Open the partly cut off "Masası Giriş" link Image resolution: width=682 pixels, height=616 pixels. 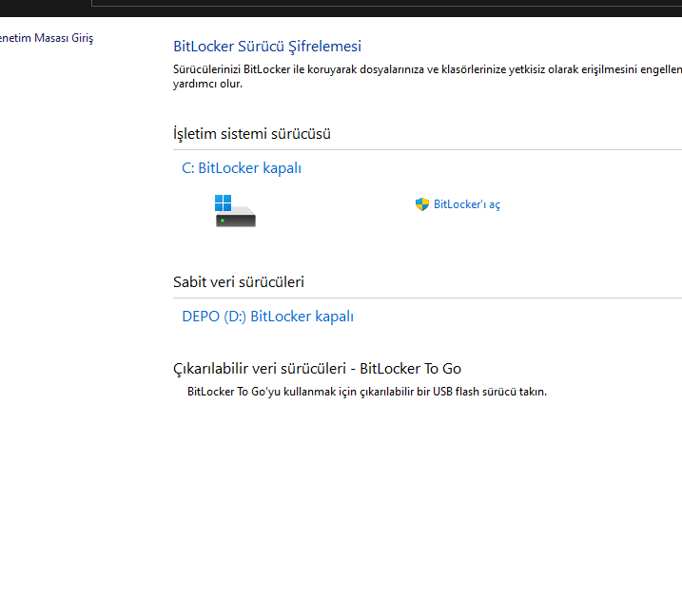(x=47, y=38)
